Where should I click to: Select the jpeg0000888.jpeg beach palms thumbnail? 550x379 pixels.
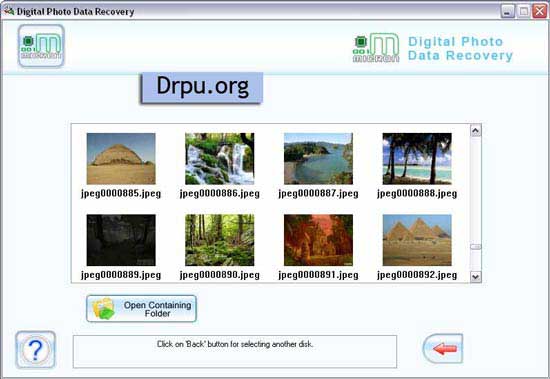tap(417, 159)
